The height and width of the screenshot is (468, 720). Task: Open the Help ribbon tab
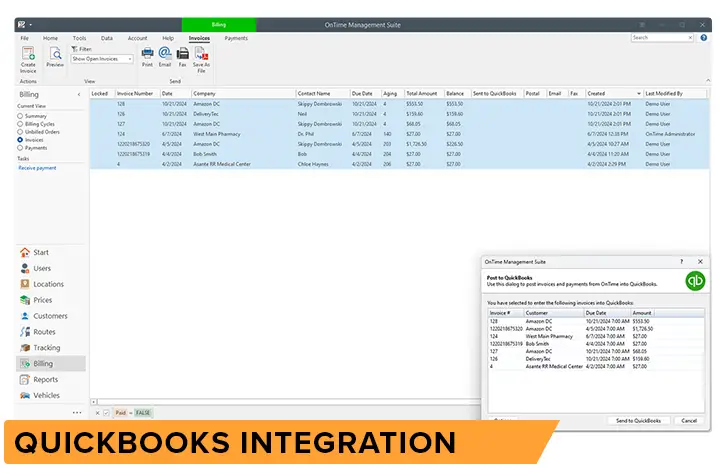168,38
